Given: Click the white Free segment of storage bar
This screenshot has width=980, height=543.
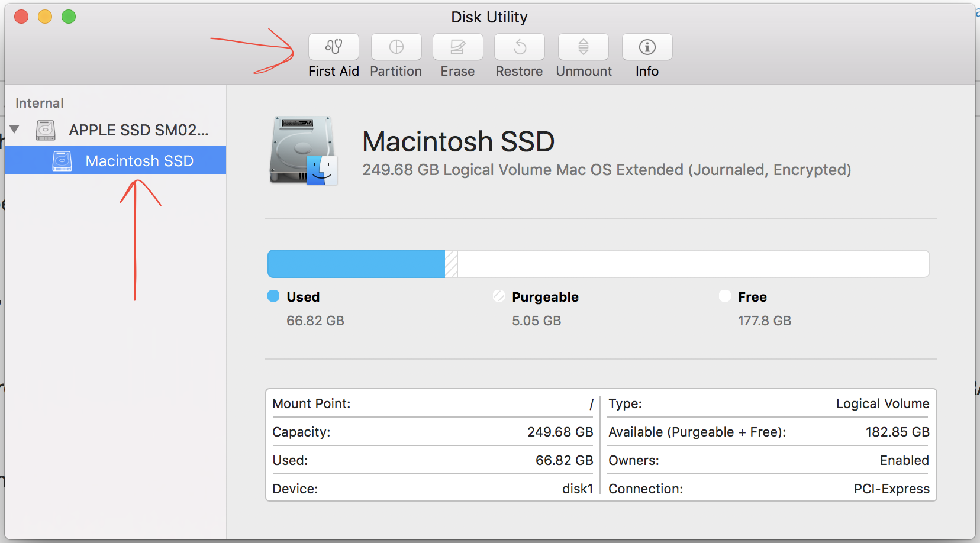Looking at the screenshot, I should [693, 264].
